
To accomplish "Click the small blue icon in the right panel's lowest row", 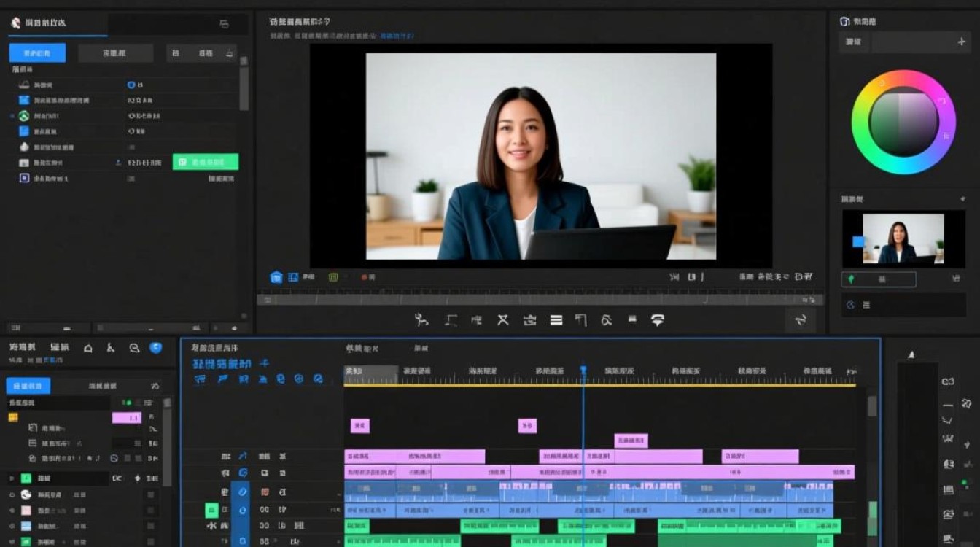I will click(850, 305).
